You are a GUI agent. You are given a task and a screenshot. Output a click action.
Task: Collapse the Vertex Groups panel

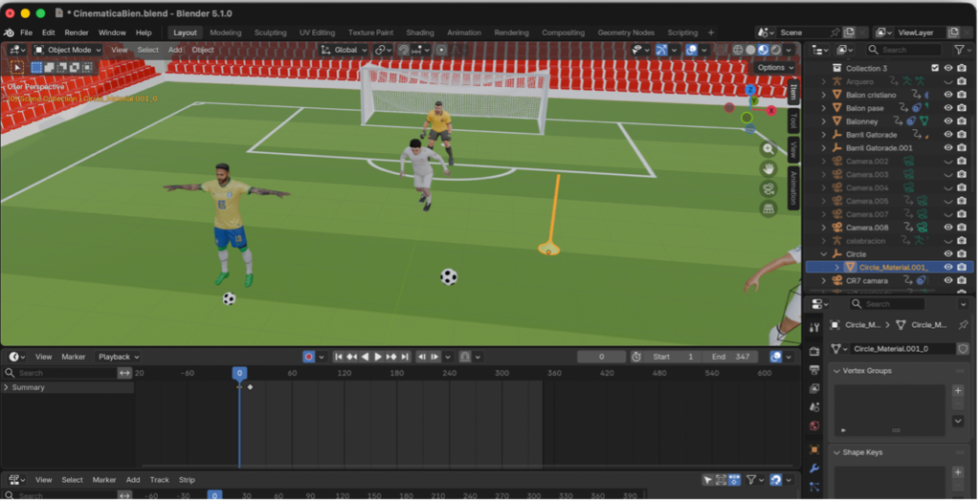coord(838,372)
